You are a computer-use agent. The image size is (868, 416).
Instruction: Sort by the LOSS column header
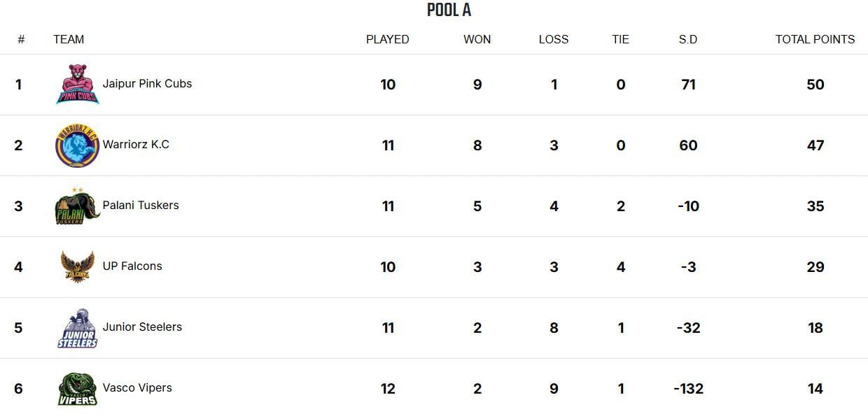pyautogui.click(x=553, y=40)
